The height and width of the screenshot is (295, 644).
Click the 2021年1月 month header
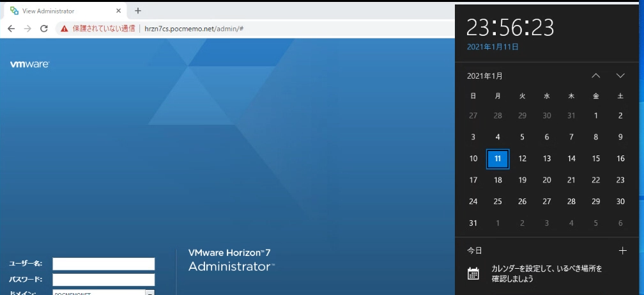485,76
